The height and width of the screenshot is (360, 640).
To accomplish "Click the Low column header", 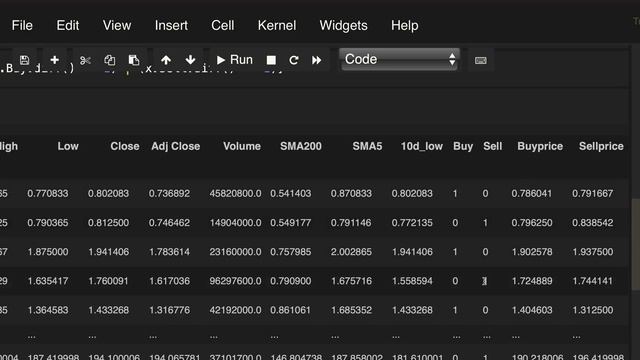I will 68,146.
